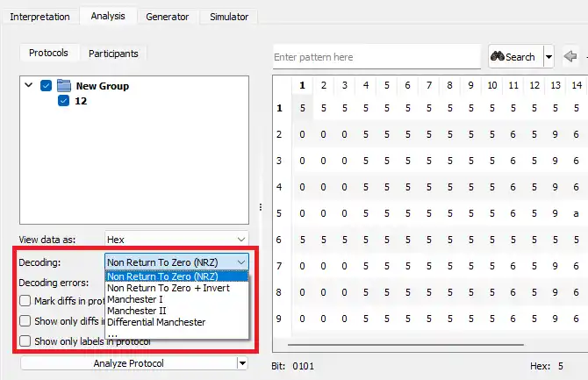588x380 pixels.
Task: Open the Search button dropdown arrow
Action: pos(549,57)
